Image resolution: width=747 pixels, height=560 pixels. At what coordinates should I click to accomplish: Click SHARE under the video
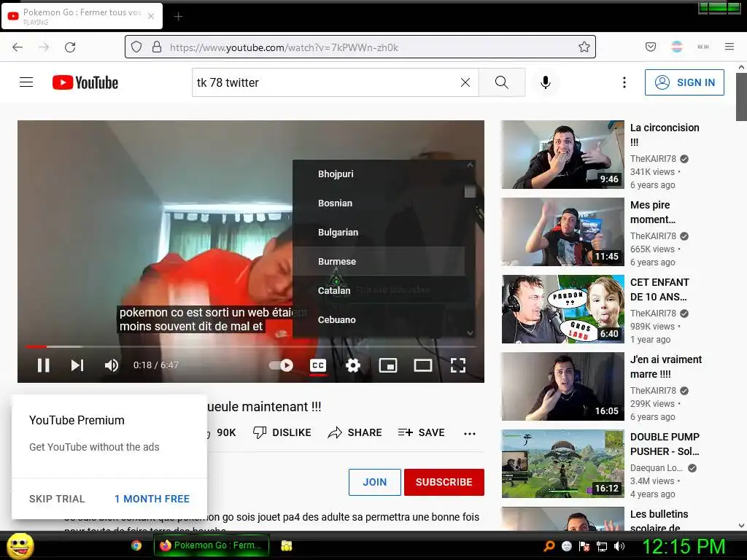(355, 432)
